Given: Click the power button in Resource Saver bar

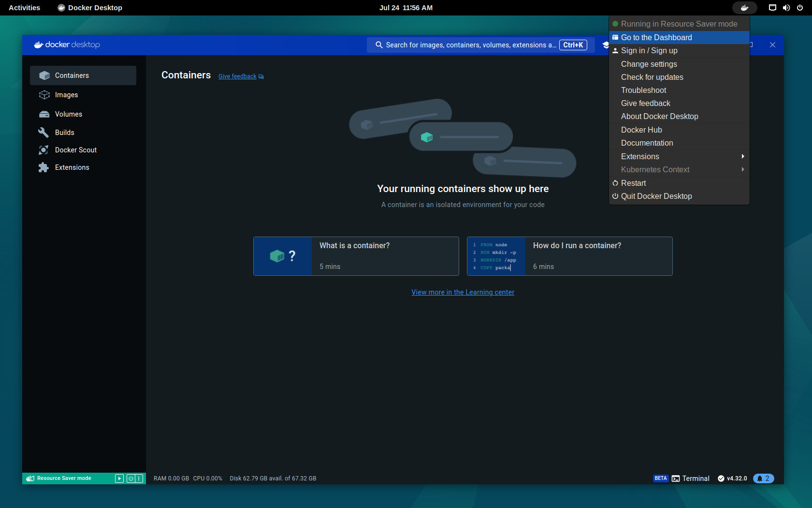Looking at the screenshot, I should 130,478.
